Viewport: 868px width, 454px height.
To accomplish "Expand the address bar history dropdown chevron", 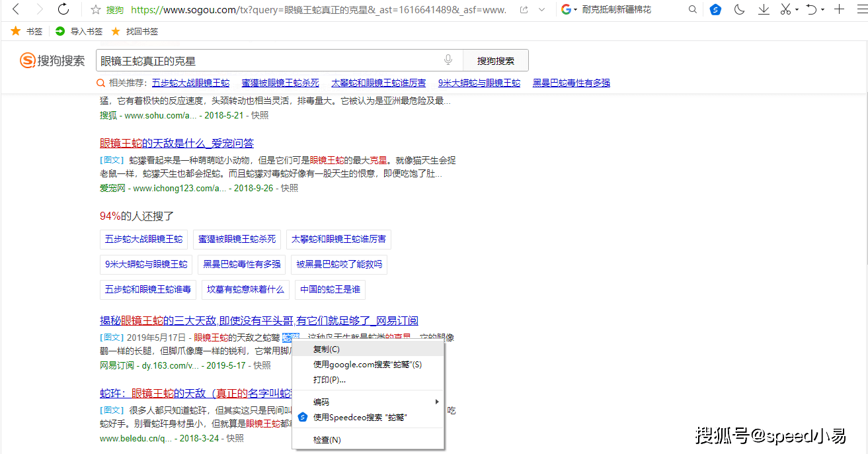I will tap(543, 10).
